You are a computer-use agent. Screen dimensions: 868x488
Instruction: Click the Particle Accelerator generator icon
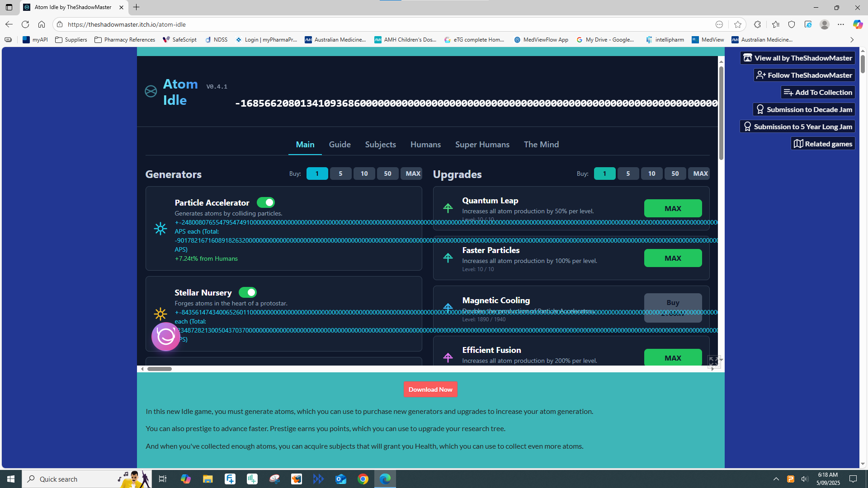(160, 229)
